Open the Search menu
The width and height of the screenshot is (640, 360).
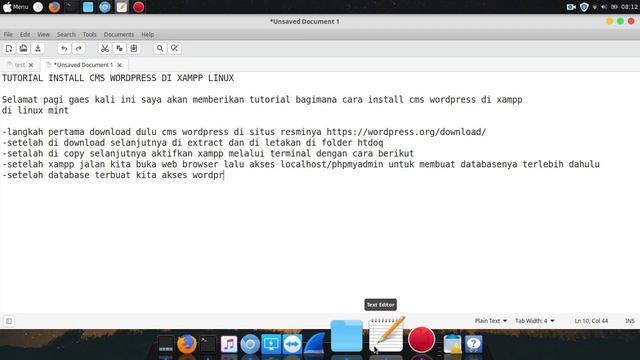(66, 34)
